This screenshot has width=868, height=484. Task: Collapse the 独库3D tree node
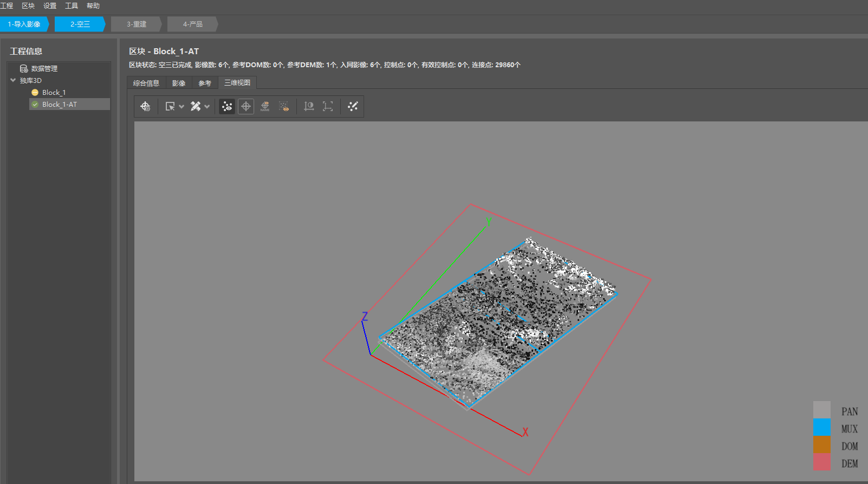[x=13, y=80]
